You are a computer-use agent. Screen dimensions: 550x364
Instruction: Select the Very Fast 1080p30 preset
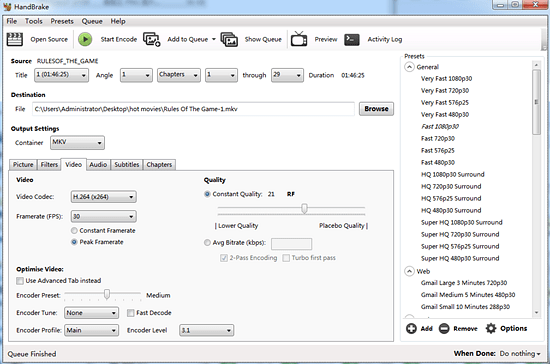click(x=446, y=79)
